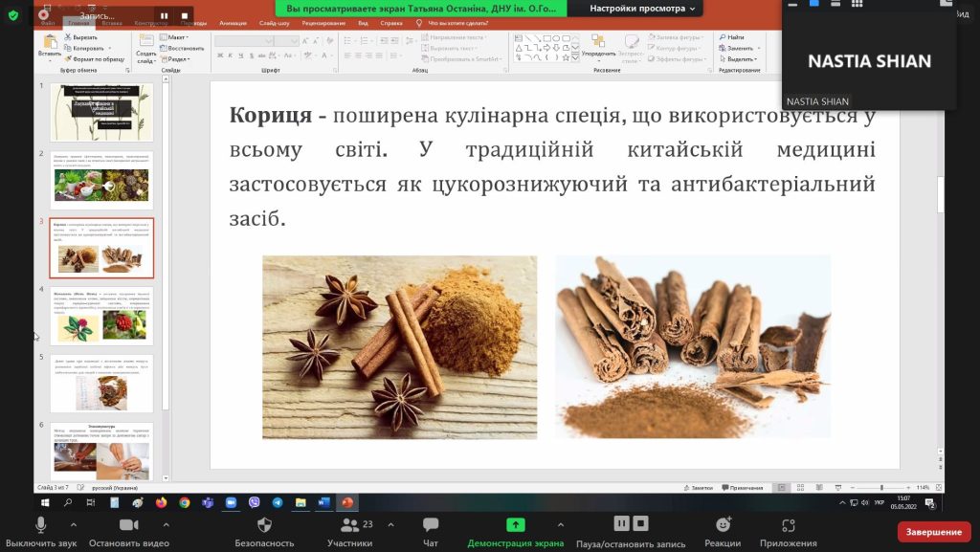Toggle underline formatting (Ч)

[x=240, y=55]
